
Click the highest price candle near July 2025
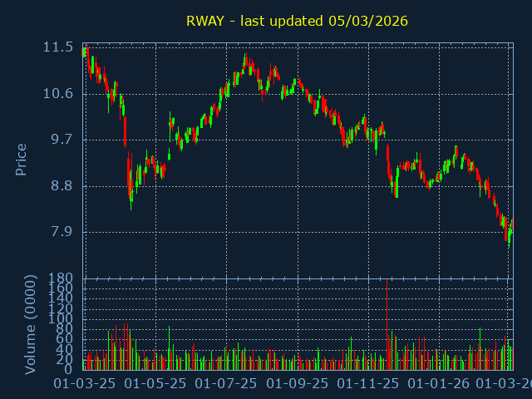[245, 60]
